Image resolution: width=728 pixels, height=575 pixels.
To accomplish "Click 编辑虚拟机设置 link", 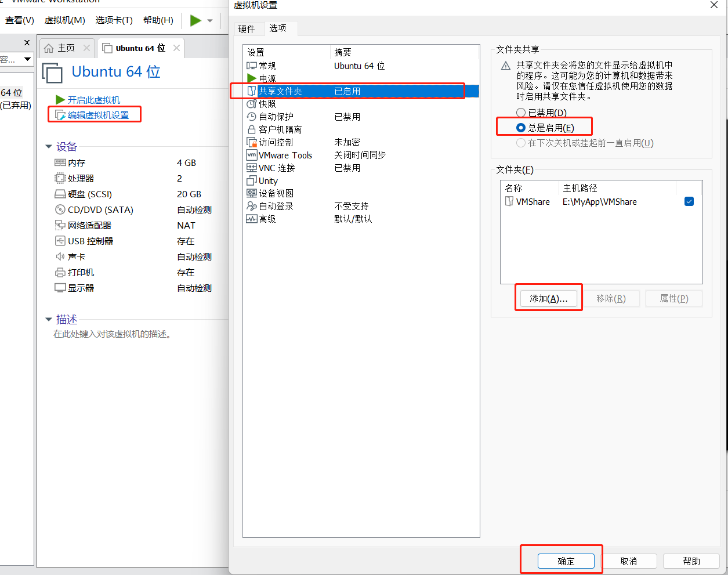I will pyautogui.click(x=98, y=115).
